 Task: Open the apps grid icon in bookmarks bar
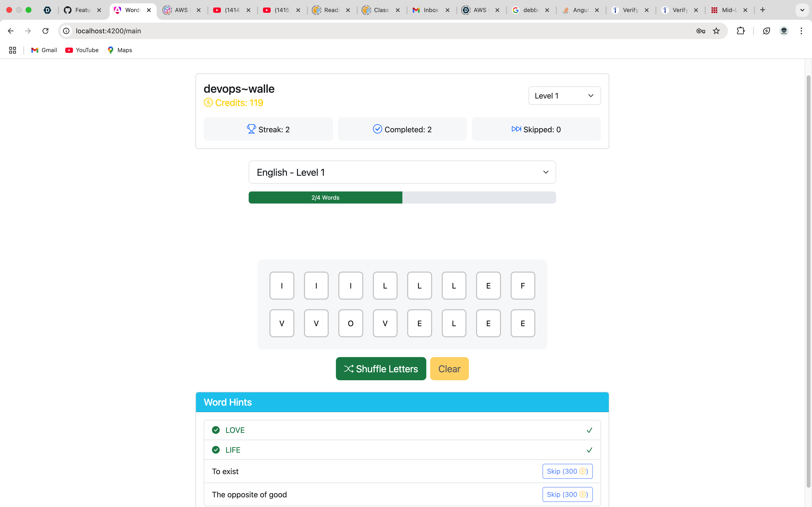(x=12, y=50)
